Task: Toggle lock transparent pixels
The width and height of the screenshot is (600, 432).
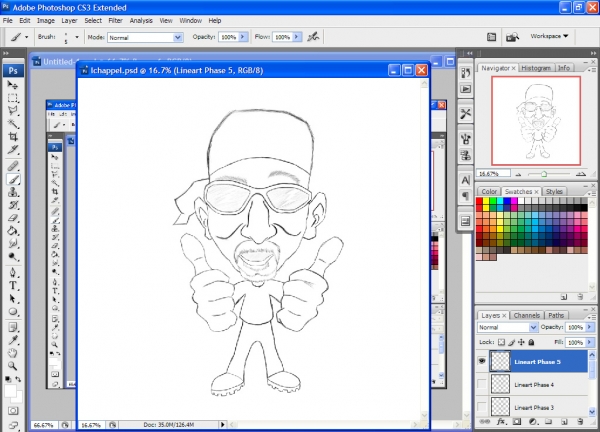Action: pos(501,342)
